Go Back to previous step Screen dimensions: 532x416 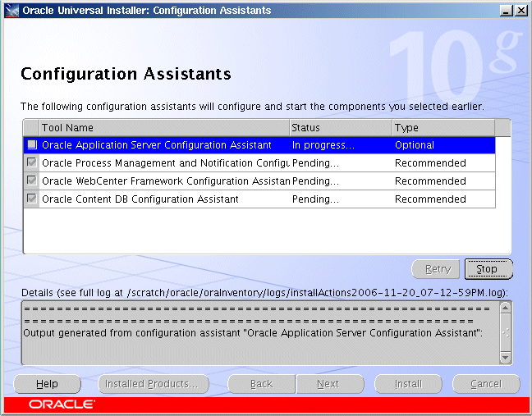(261, 384)
